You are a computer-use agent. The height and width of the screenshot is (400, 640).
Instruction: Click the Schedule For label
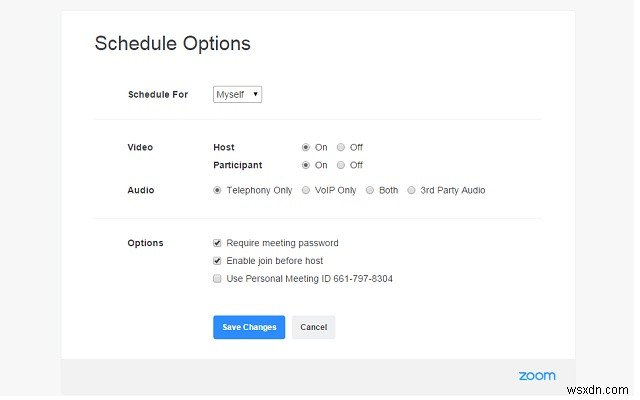[158, 95]
